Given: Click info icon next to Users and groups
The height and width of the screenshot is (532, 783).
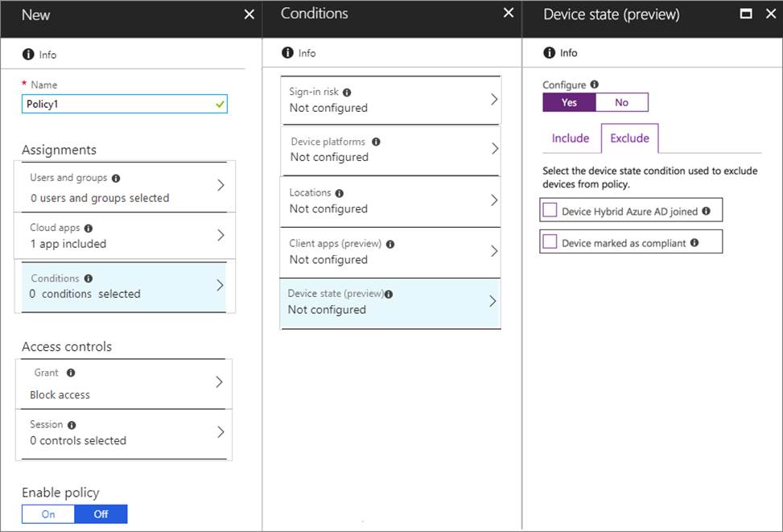Looking at the screenshot, I should (x=116, y=178).
